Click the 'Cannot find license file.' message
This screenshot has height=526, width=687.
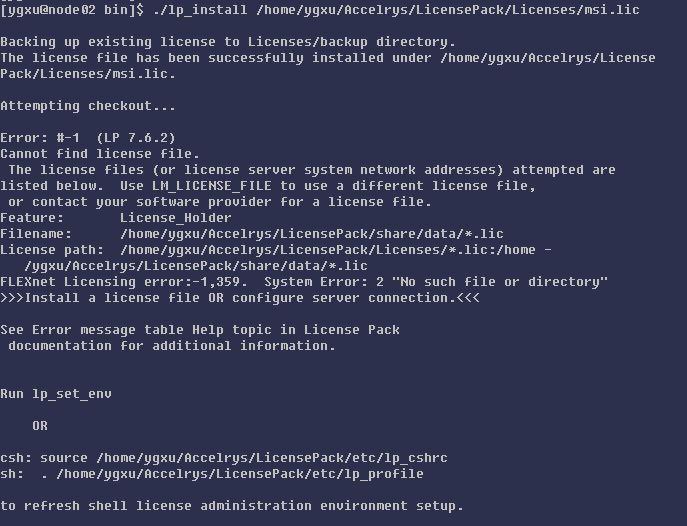[100, 154]
